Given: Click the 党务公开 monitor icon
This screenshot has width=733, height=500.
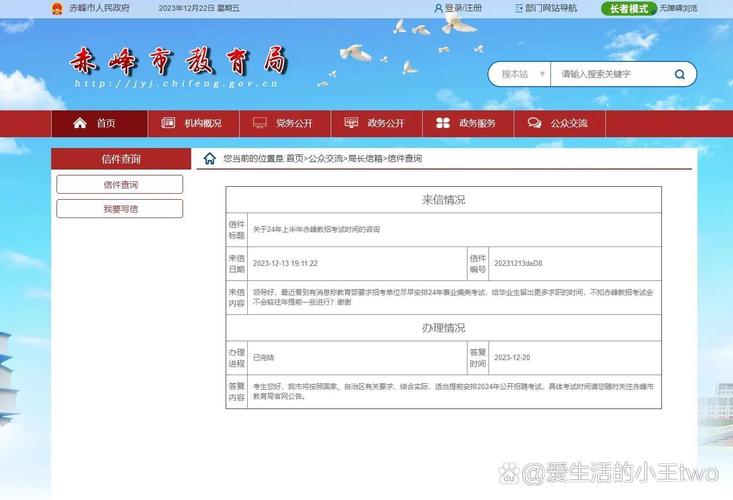Looking at the screenshot, I should pos(259,123).
